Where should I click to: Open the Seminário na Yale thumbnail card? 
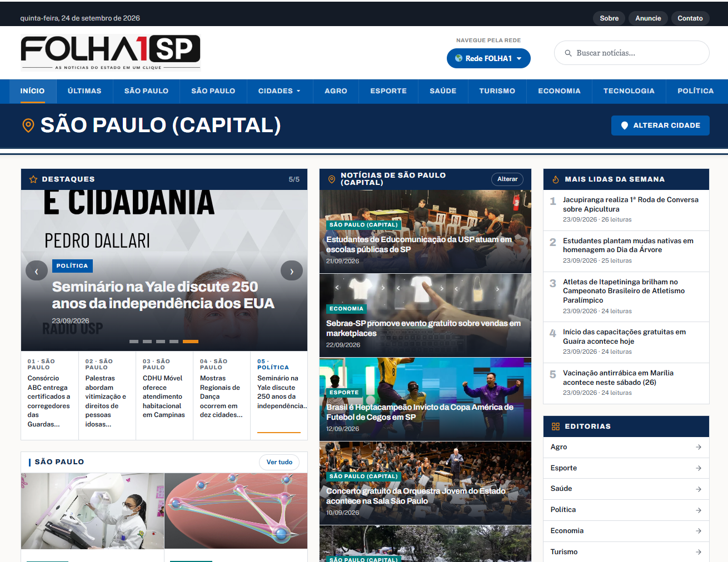[279, 395]
